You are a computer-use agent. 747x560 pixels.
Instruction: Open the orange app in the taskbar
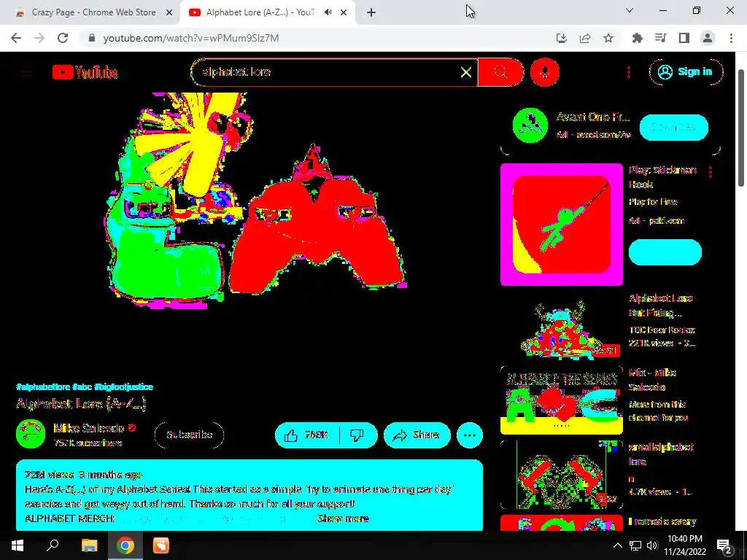pyautogui.click(x=161, y=545)
